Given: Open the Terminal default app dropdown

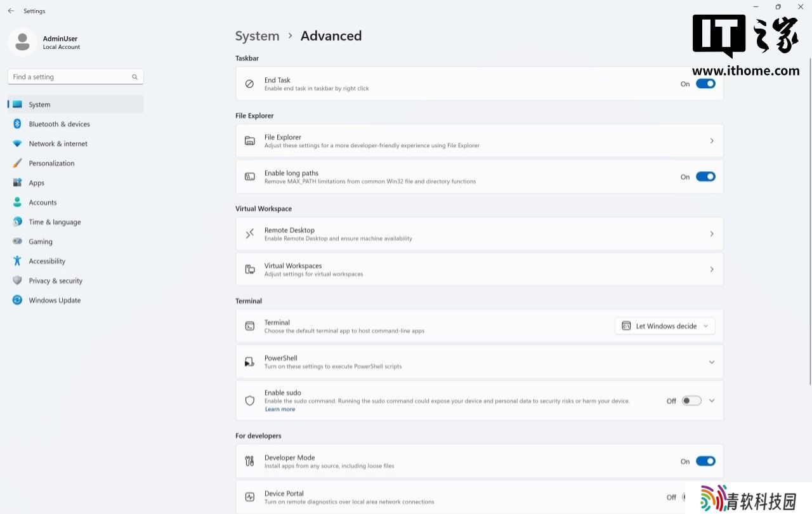Looking at the screenshot, I should click(665, 326).
